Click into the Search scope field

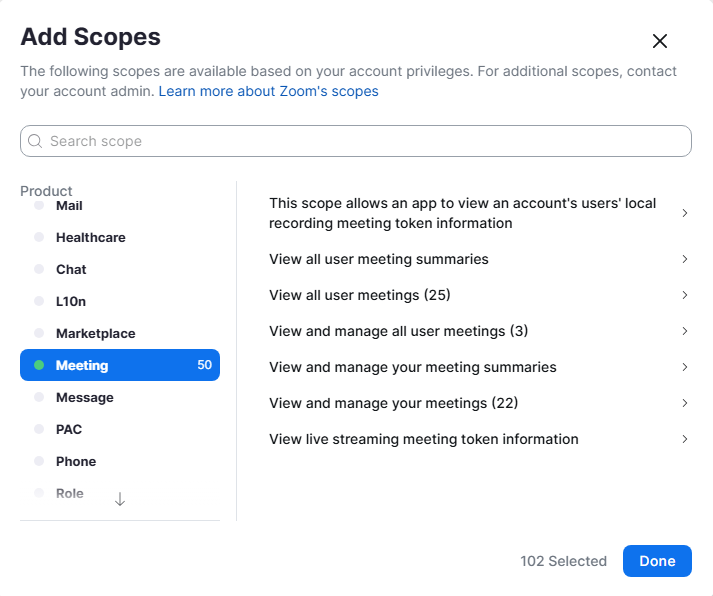click(x=360, y=141)
